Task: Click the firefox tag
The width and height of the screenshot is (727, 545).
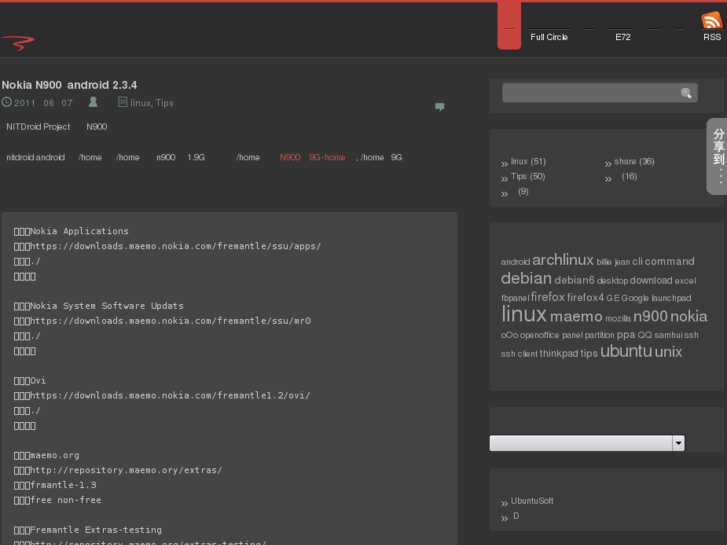Action: (548, 297)
